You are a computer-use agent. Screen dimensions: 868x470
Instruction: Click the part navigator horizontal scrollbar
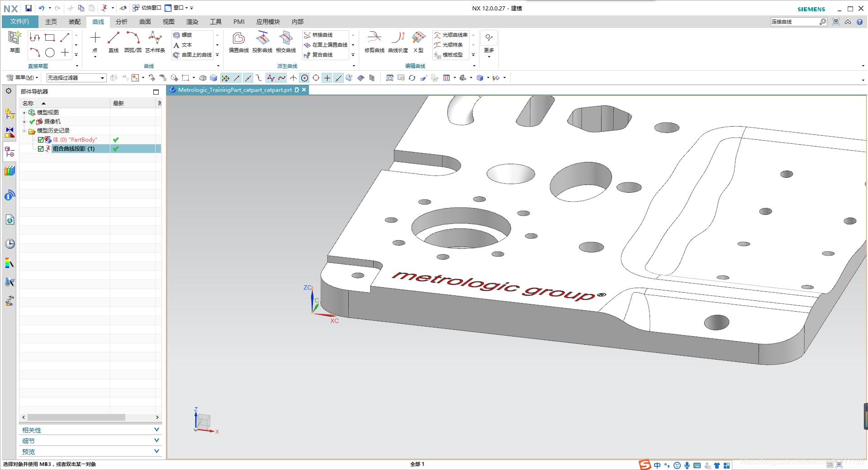tap(76, 417)
